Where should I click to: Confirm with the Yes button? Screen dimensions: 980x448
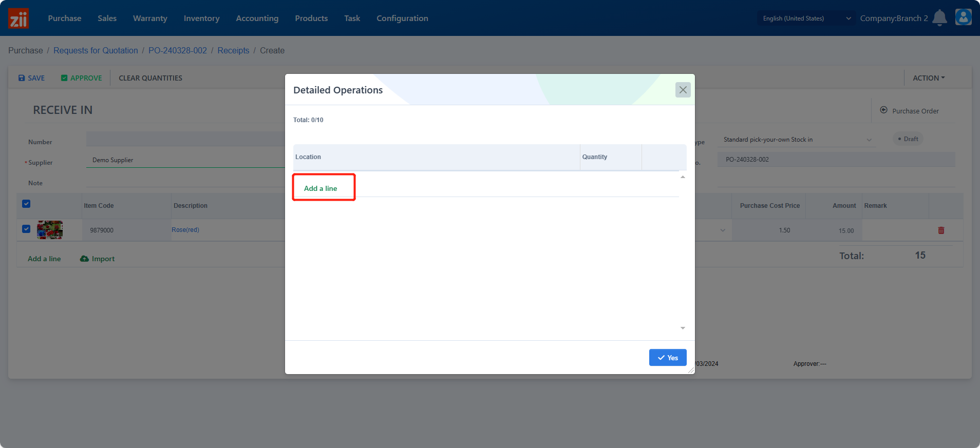tap(668, 358)
